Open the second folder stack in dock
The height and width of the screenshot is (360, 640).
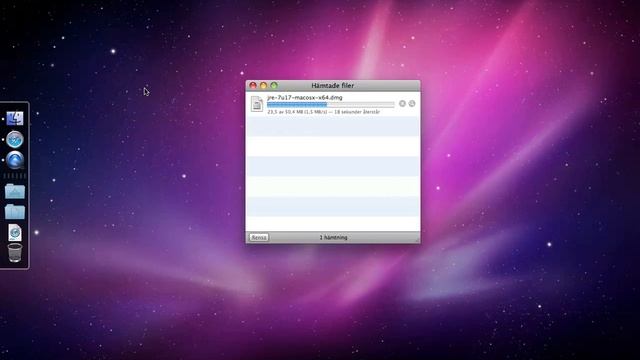tap(15, 211)
